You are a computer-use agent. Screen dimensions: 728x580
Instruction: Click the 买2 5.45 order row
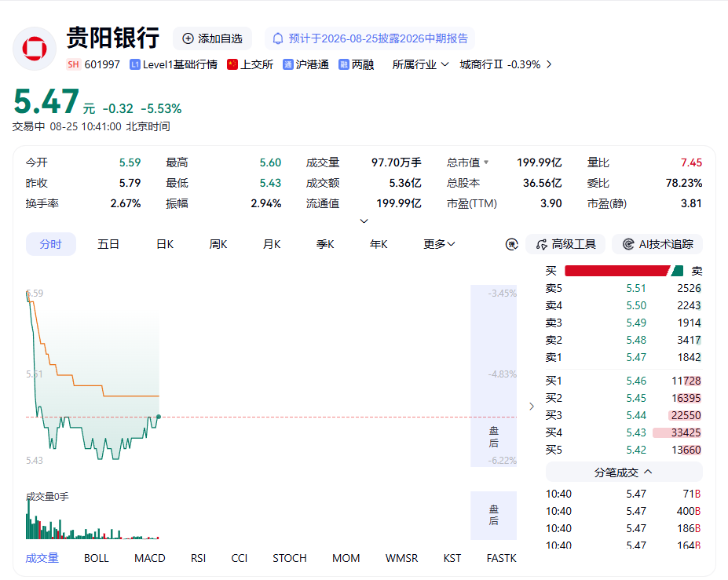624,398
